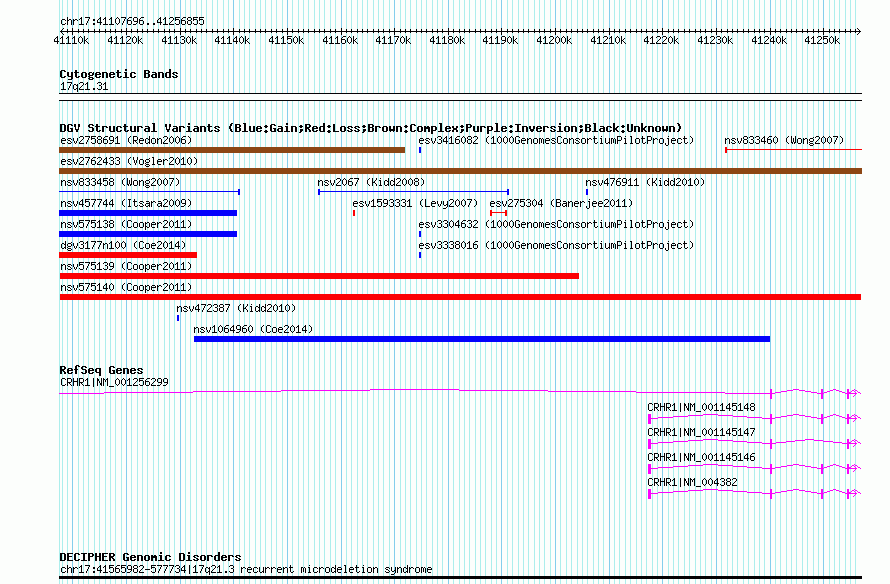Select the RefSeq Genes track title
Screen dimensions: 890x584
(x=101, y=370)
